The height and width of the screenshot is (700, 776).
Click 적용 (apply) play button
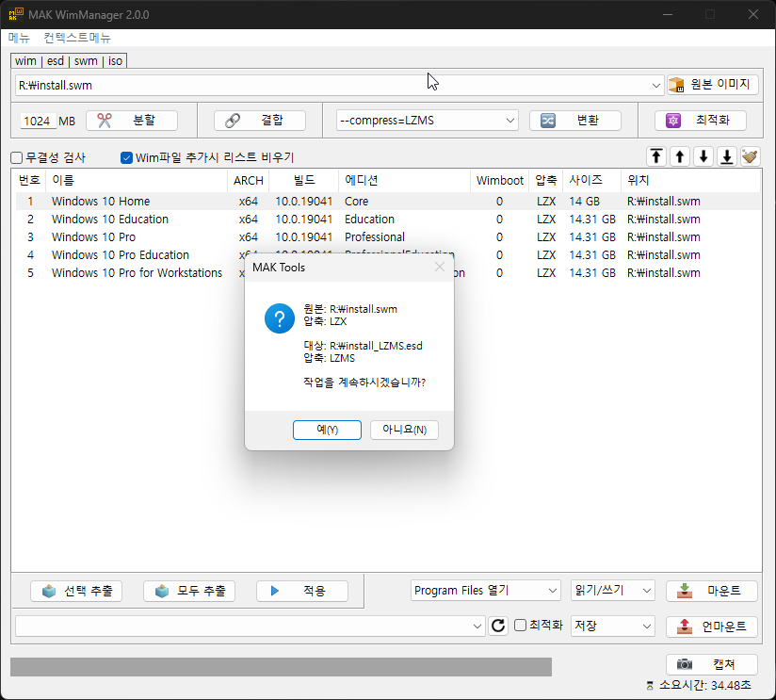[x=302, y=591]
